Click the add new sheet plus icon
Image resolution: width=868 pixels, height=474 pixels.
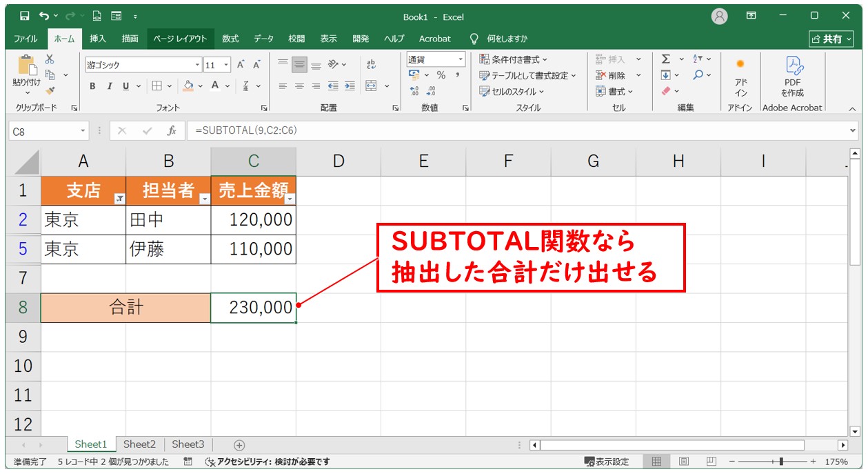point(239,445)
